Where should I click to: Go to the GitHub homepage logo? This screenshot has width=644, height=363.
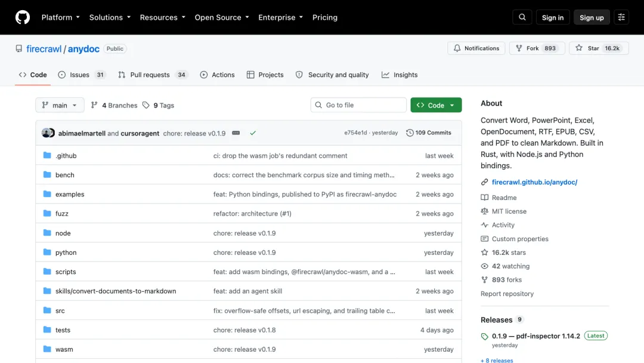[23, 17]
